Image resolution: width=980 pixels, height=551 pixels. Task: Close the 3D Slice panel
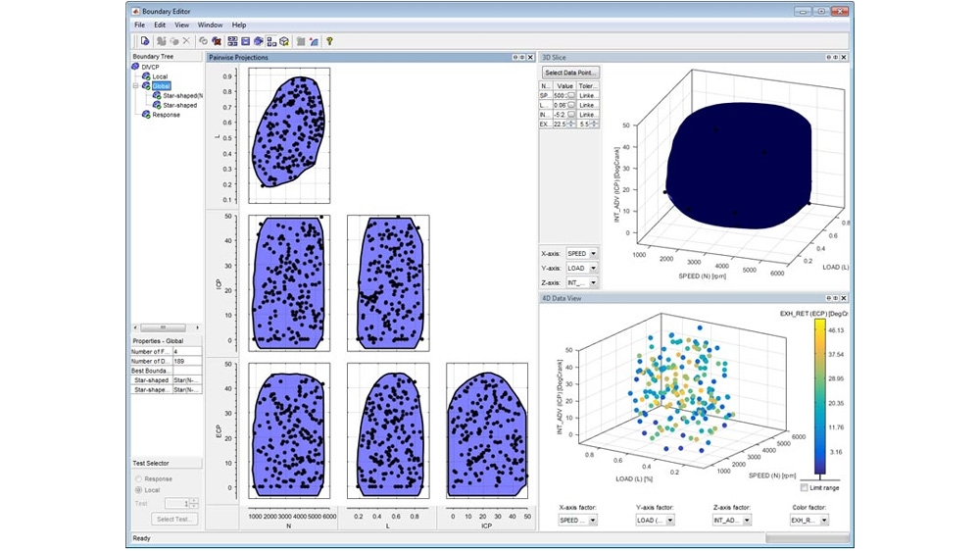click(x=846, y=57)
